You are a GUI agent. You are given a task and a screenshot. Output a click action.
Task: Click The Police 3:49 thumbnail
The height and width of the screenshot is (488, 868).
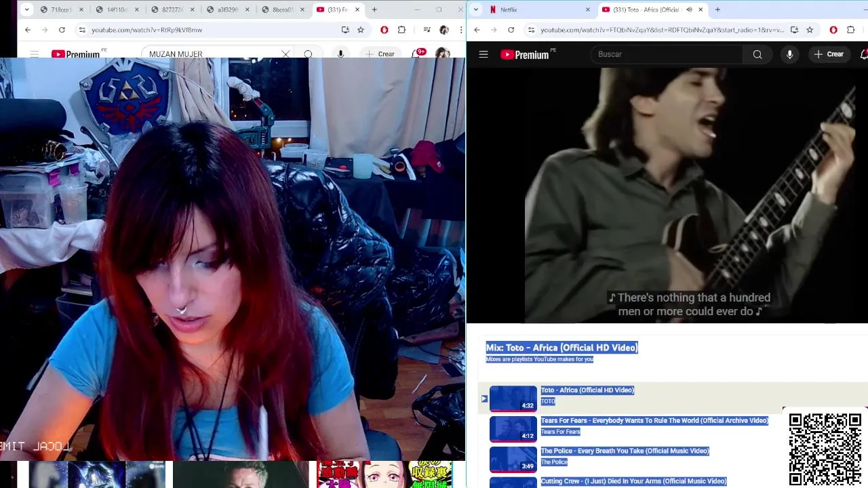[x=513, y=460]
